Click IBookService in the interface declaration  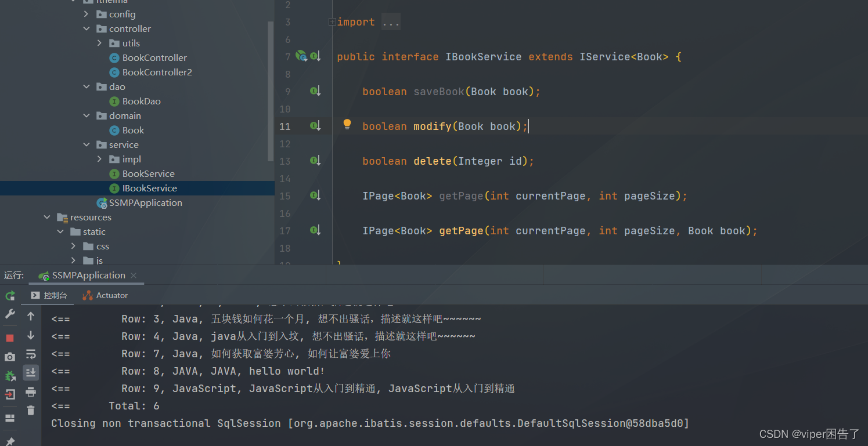[x=484, y=56]
